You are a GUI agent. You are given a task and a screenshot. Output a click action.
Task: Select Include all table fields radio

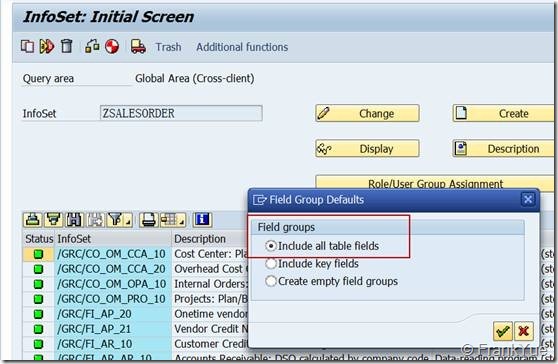pos(271,246)
